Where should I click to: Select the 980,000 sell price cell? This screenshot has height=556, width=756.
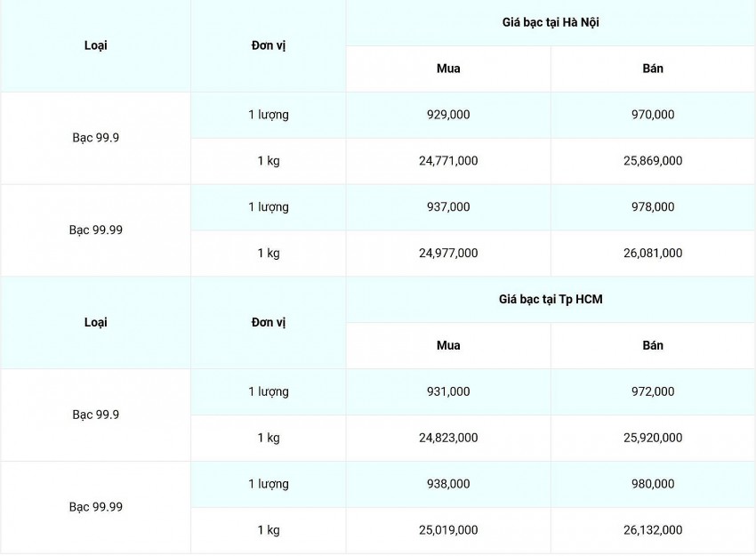click(x=653, y=484)
